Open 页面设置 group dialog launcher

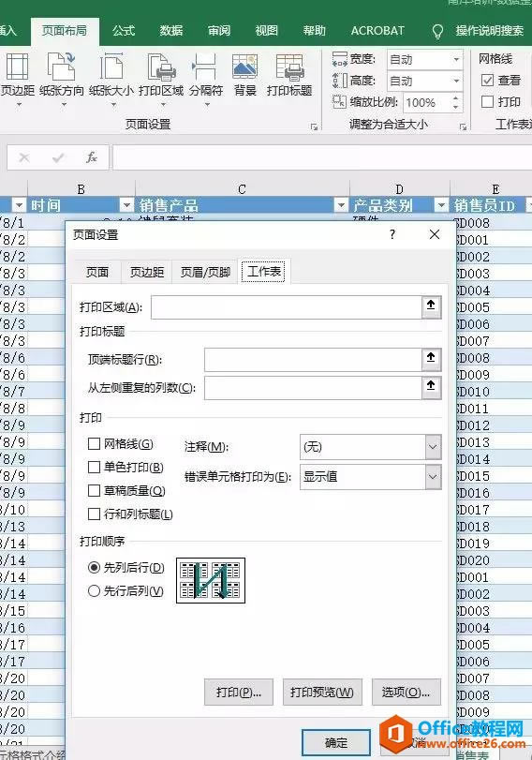click(x=314, y=127)
